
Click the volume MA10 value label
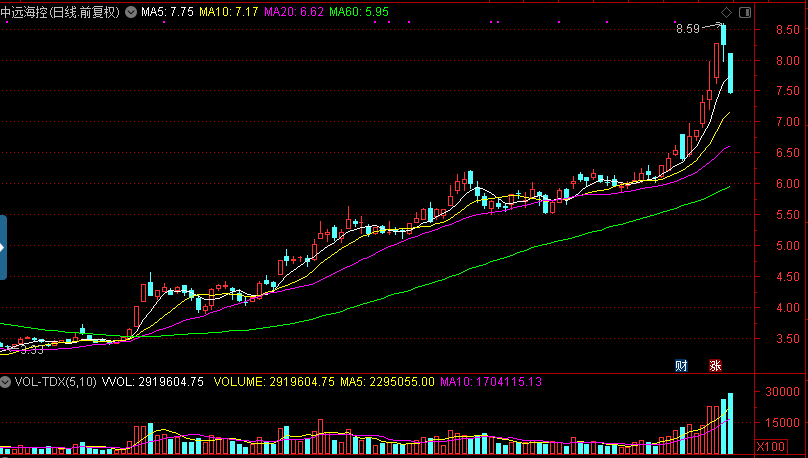[492, 381]
